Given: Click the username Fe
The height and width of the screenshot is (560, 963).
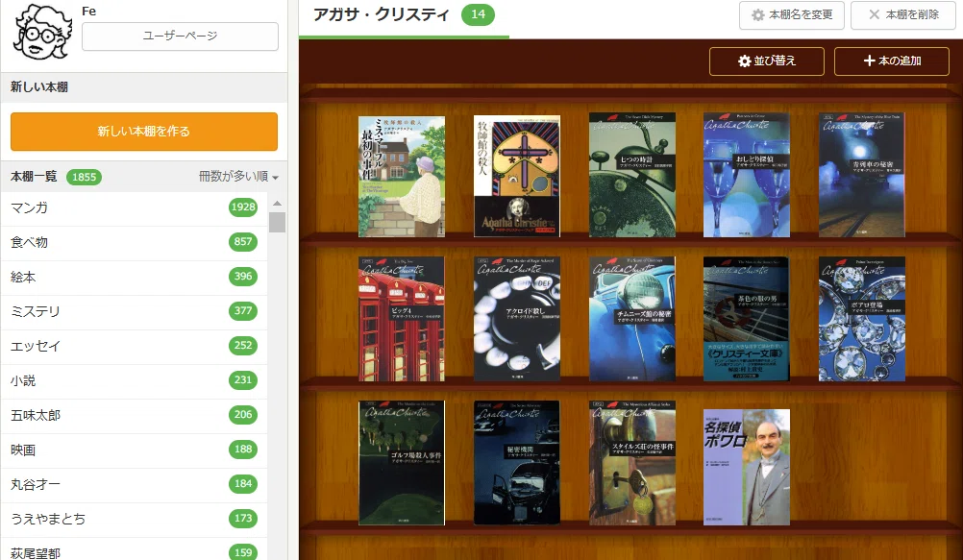Looking at the screenshot, I should [x=89, y=12].
